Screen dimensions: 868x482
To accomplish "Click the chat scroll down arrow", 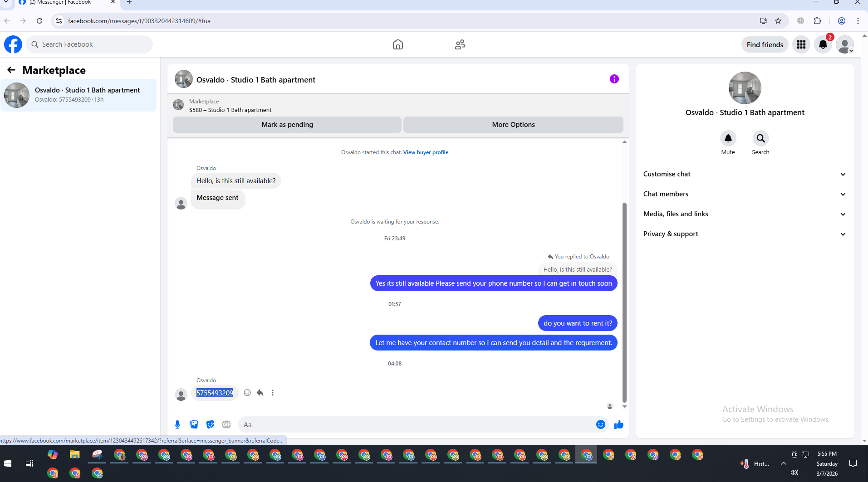I will pyautogui.click(x=624, y=406).
